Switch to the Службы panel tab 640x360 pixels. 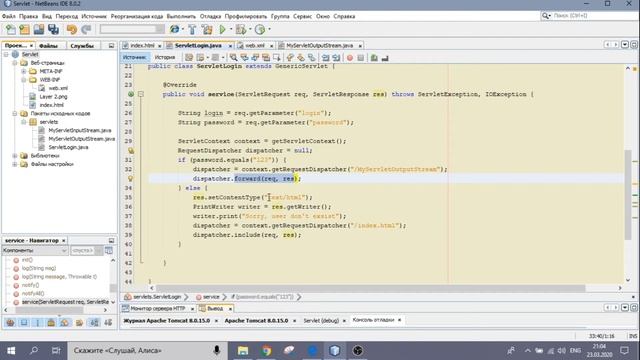point(82,46)
